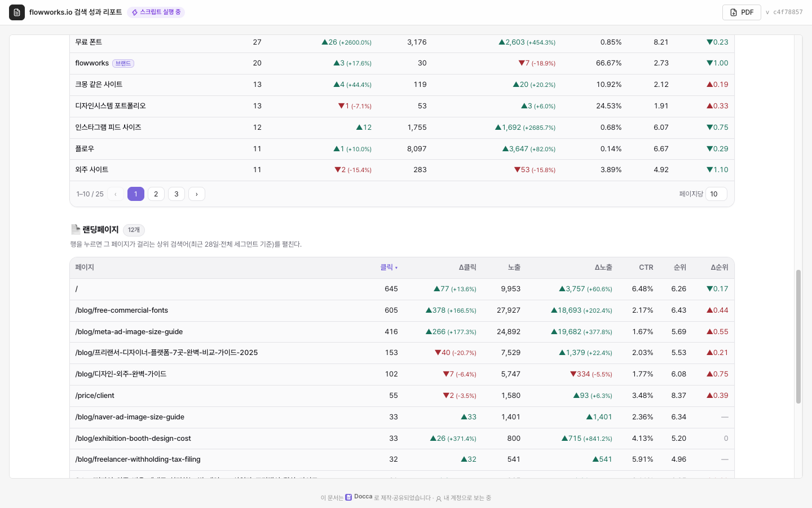This screenshot has height=508, width=812.
Task: Expand the /blog/freelancer-withholding-tax-filing row
Action: [402, 459]
